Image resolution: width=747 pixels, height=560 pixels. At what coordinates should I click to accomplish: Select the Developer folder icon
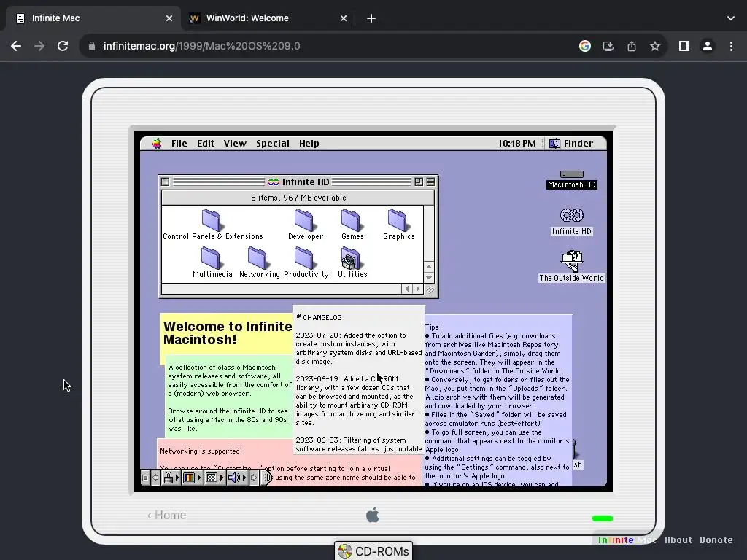[x=305, y=220]
